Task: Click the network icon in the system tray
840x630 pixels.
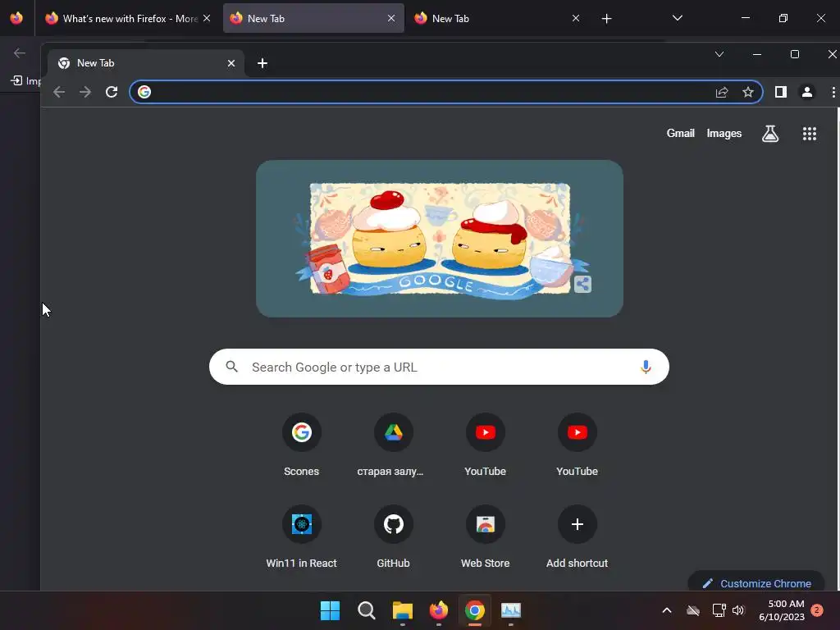Action: (719, 610)
